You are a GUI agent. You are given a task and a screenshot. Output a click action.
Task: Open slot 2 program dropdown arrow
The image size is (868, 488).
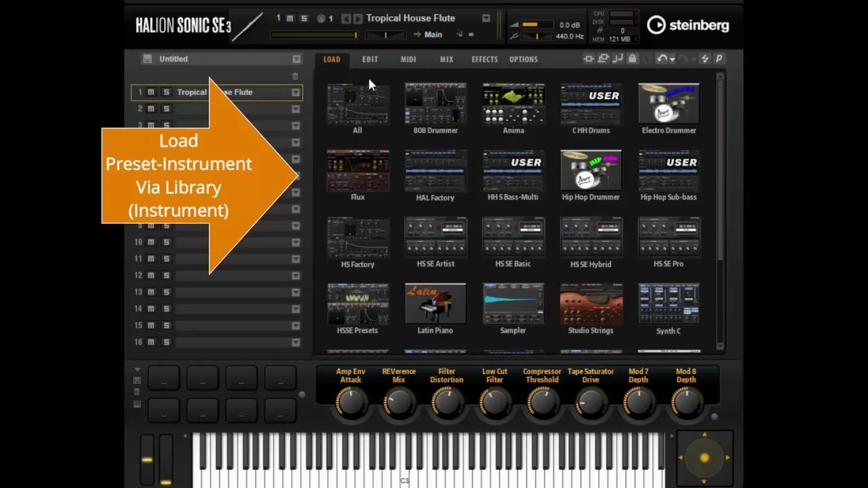[296, 108]
